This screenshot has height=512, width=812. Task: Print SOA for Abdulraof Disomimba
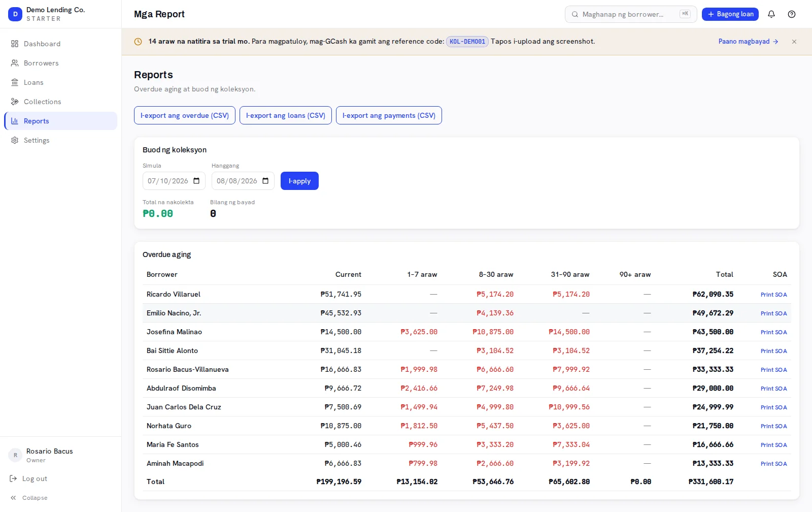pyautogui.click(x=773, y=389)
